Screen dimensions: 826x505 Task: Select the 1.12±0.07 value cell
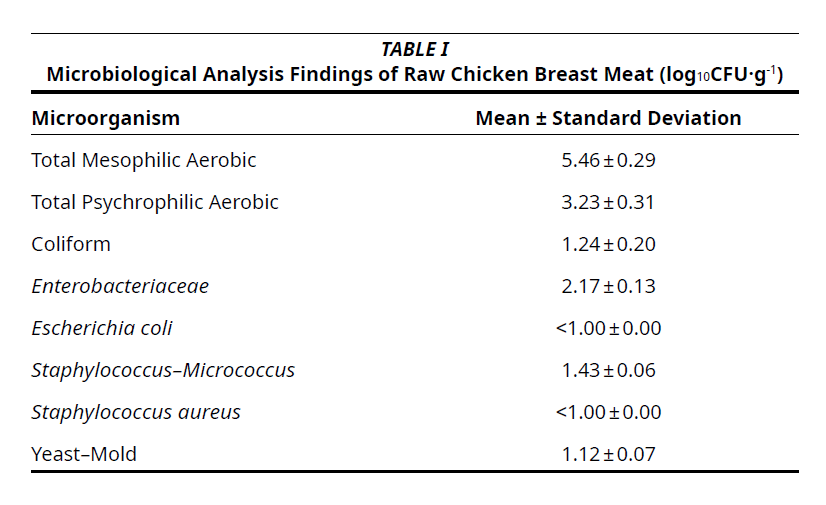coord(608,454)
